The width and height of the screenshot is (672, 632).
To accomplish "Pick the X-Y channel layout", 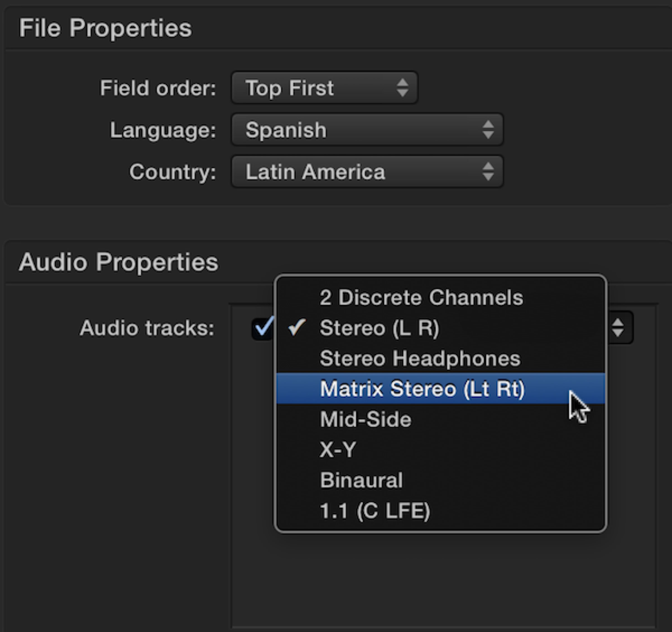I will pos(338,450).
